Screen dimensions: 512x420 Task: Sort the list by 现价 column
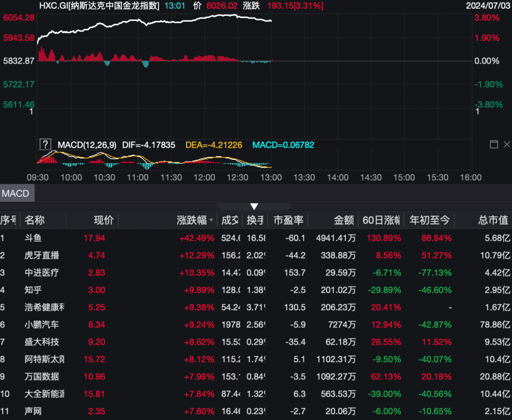(104, 220)
